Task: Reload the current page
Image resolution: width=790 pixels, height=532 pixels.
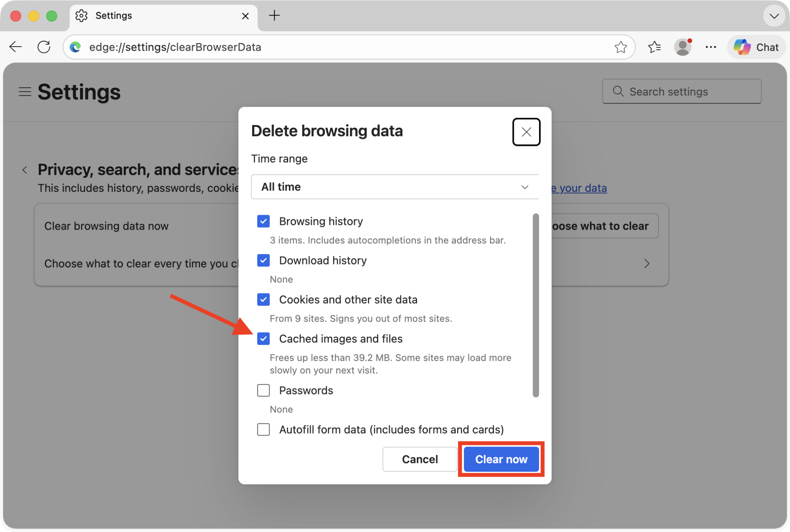Action: pyautogui.click(x=43, y=47)
